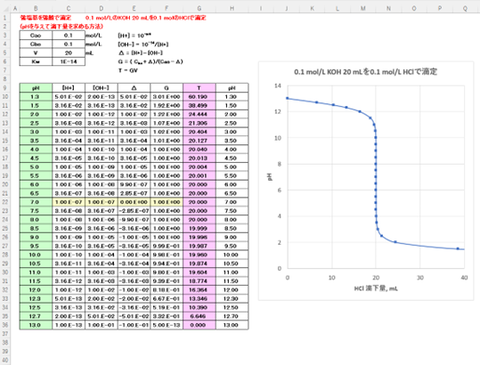Select the T value 19.874
The width and height of the screenshot is (480, 365).
pyautogui.click(x=199, y=263)
